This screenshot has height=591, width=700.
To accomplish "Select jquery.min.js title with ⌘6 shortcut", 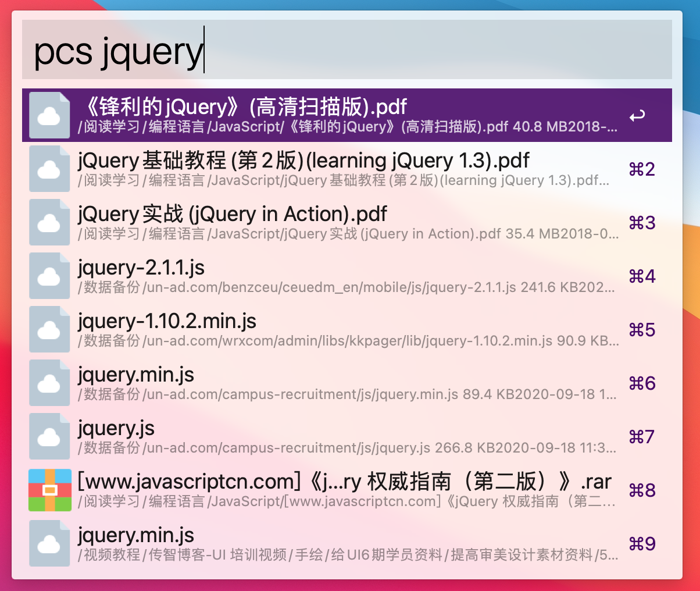I will [136, 374].
